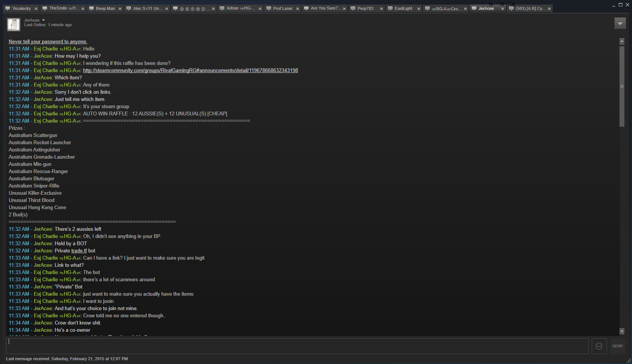Open the emoticon picker beside the message box
This screenshot has width=632, height=364.
[599, 346]
